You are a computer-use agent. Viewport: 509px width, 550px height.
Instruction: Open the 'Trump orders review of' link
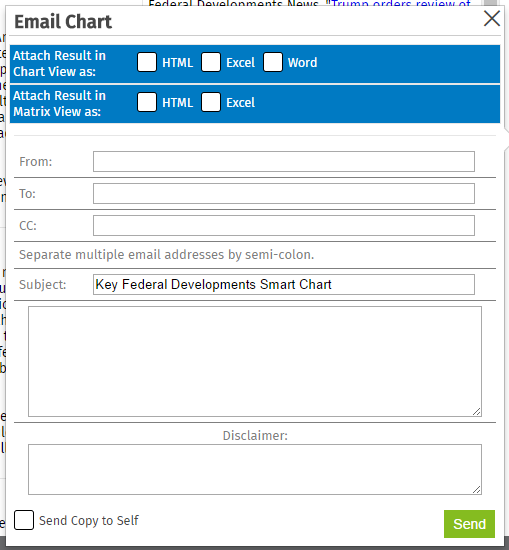[x=401, y=4]
